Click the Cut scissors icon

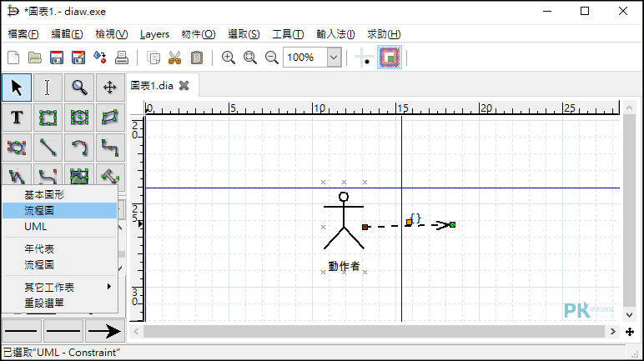tap(175, 58)
